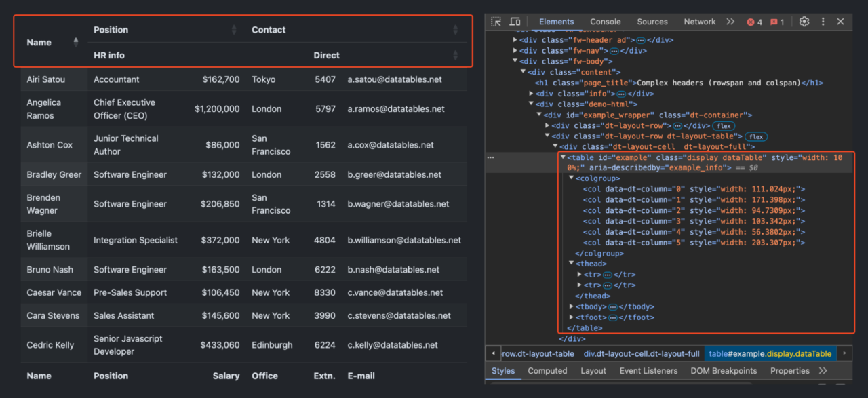Select the col data-dt-column="0" line
The width and height of the screenshot is (868, 398).
pyautogui.click(x=694, y=189)
